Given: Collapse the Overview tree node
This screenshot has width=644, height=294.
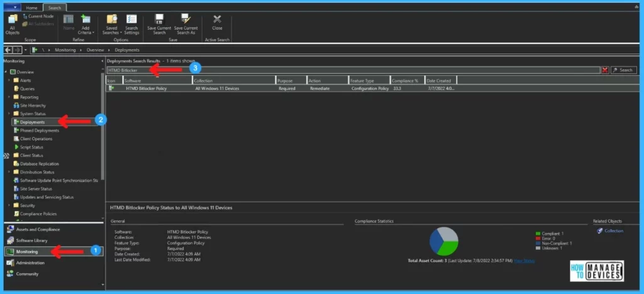Looking at the screenshot, I should (x=6, y=72).
